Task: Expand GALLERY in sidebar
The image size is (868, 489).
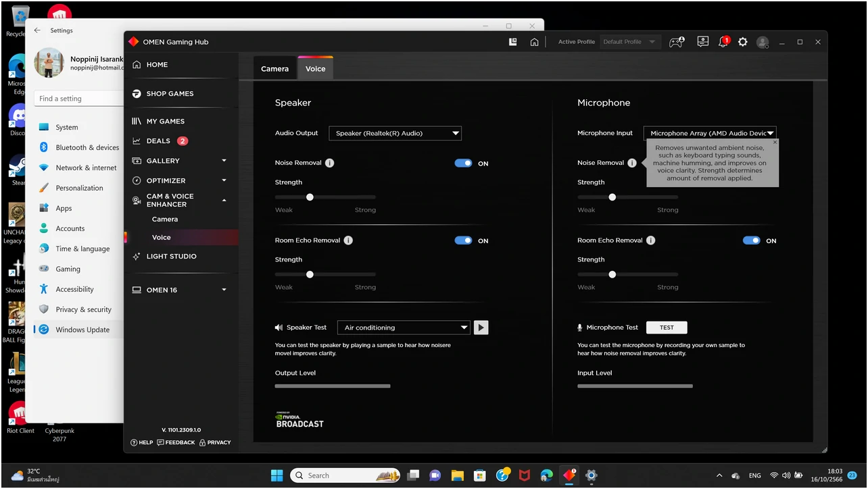Action: 224,161
